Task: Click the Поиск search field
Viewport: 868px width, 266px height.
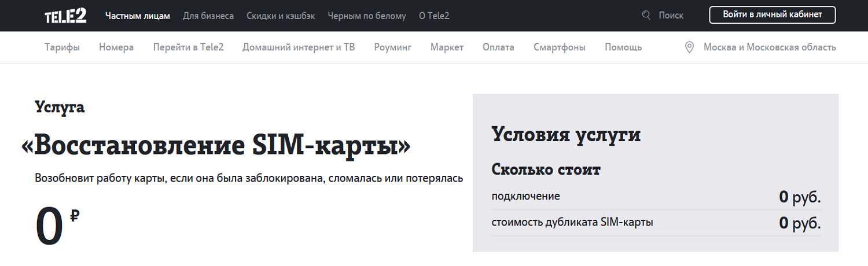Action: (x=671, y=16)
